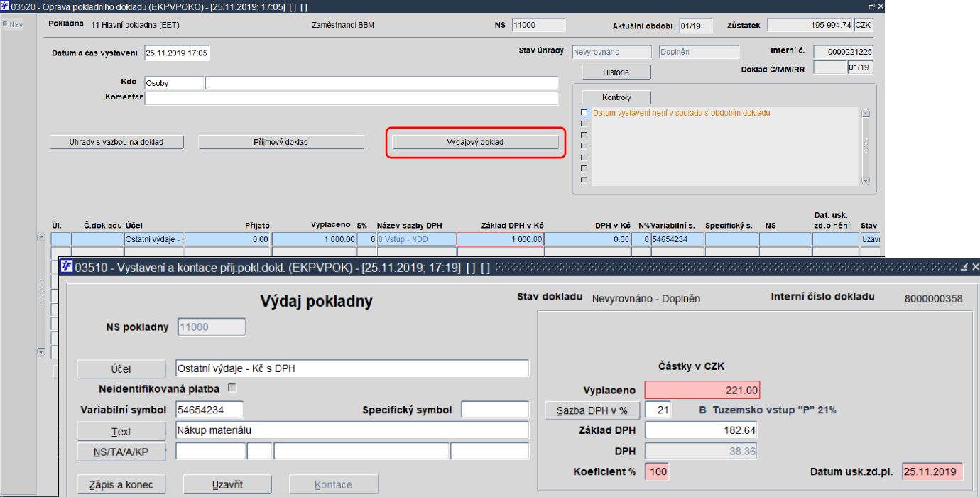Click scroll up arrow of document rows table
Viewport: 980px width, 497px height.
point(41,237)
